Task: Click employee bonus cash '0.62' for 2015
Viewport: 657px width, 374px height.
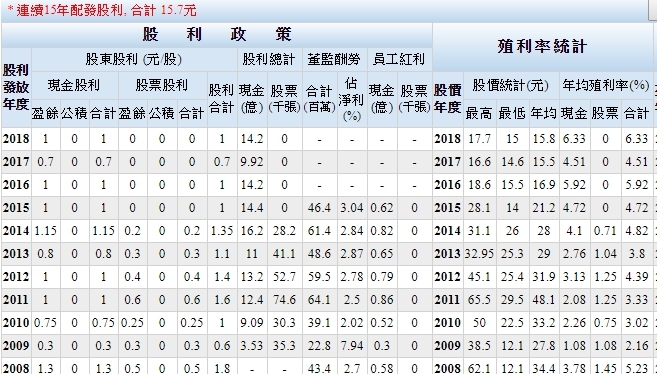Action: [x=382, y=208]
